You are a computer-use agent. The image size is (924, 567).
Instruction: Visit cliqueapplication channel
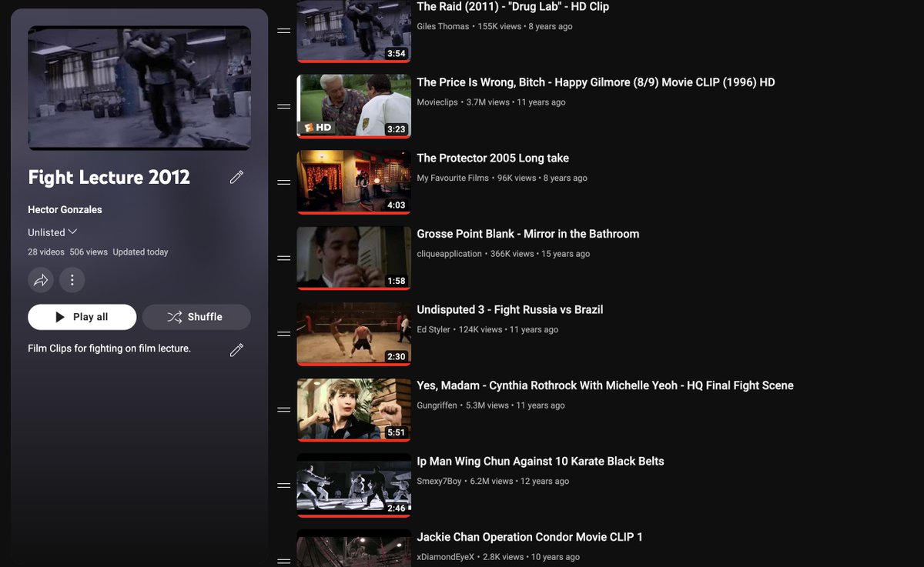tap(450, 254)
